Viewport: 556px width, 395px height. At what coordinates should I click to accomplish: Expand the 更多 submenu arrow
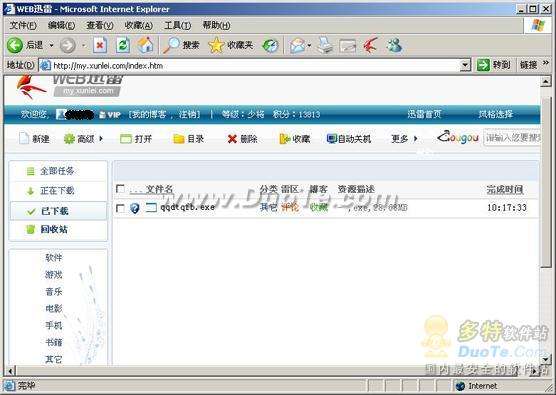pos(415,139)
